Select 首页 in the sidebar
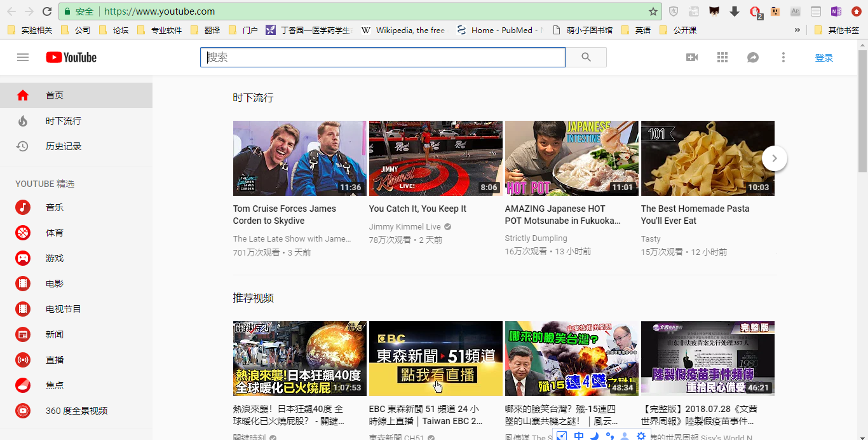Viewport: 868px width, 440px height. (76, 95)
